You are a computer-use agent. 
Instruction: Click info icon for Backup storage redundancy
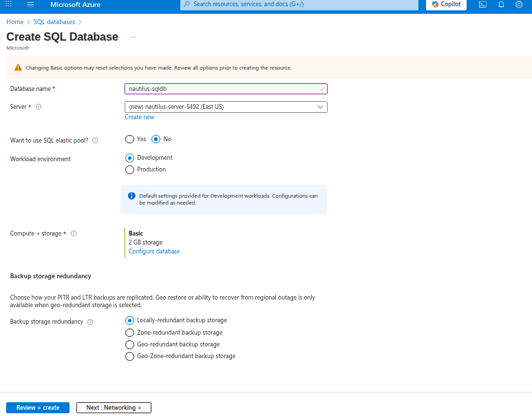click(90, 322)
